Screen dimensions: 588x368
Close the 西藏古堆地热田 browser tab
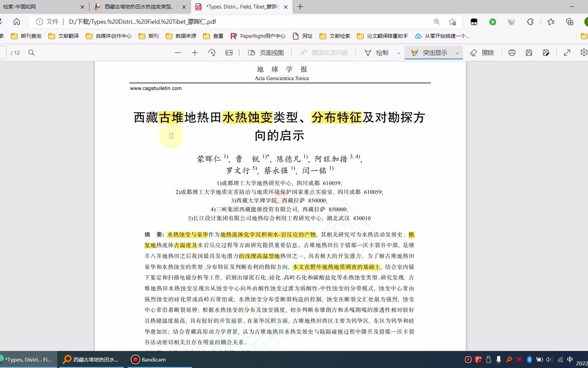[x=184, y=7]
